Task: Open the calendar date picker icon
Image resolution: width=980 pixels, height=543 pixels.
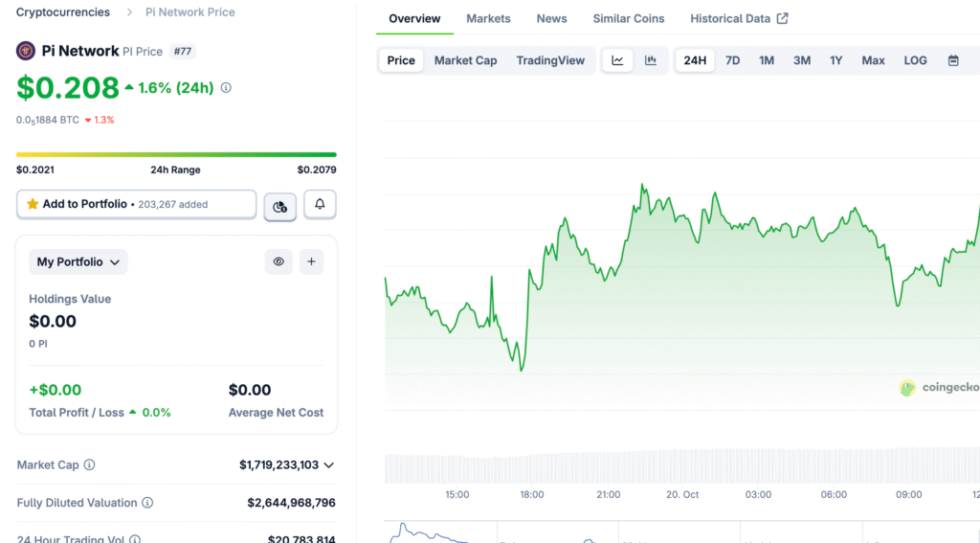Action: (953, 60)
